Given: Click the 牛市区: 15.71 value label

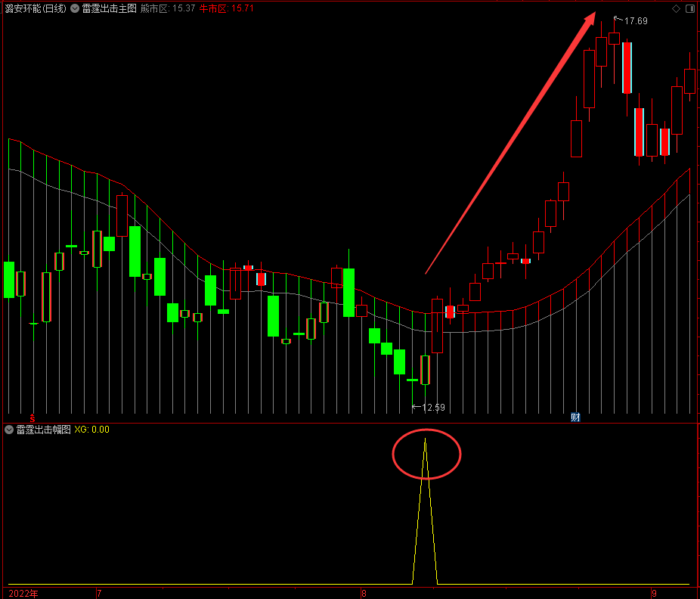Looking at the screenshot, I should pyautogui.click(x=226, y=8).
